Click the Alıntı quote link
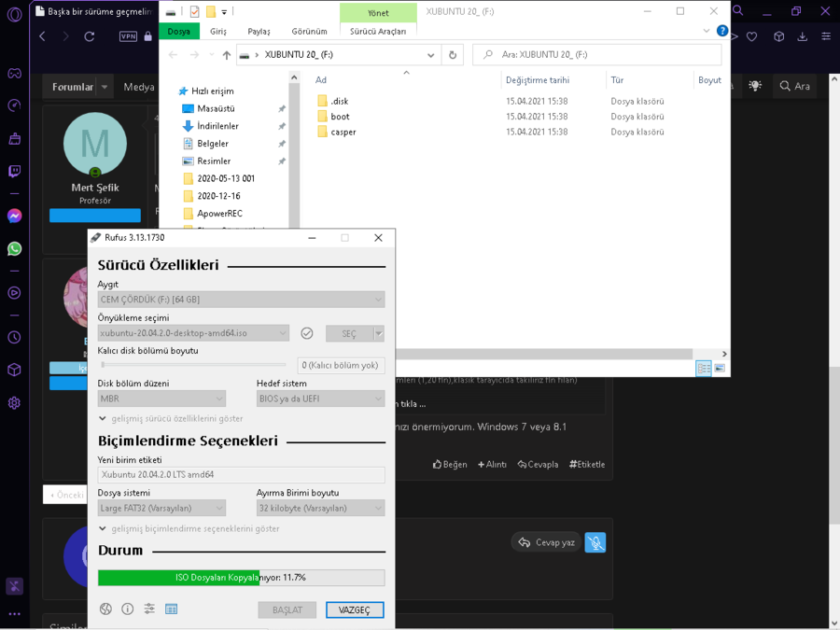This screenshot has height=630, width=840. tap(492, 465)
